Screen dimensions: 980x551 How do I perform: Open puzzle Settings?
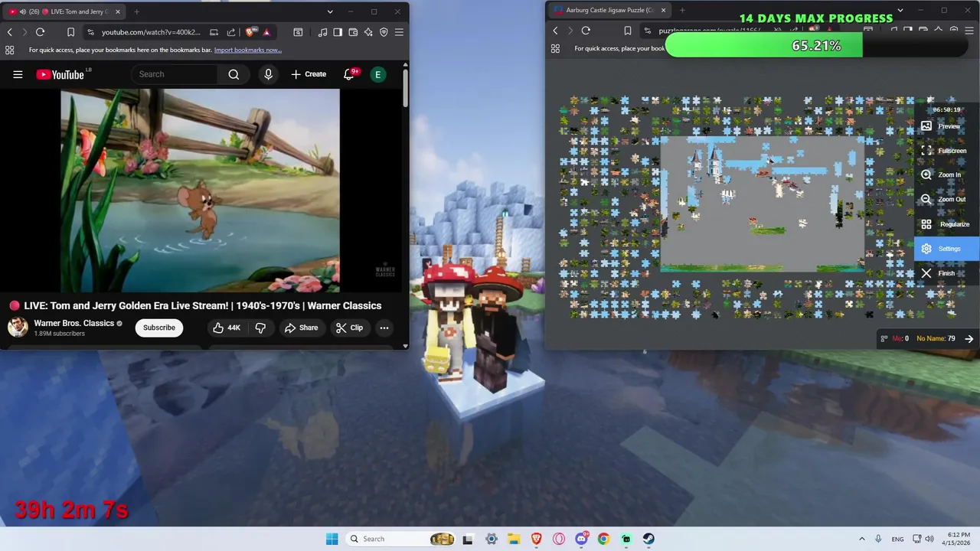point(947,249)
